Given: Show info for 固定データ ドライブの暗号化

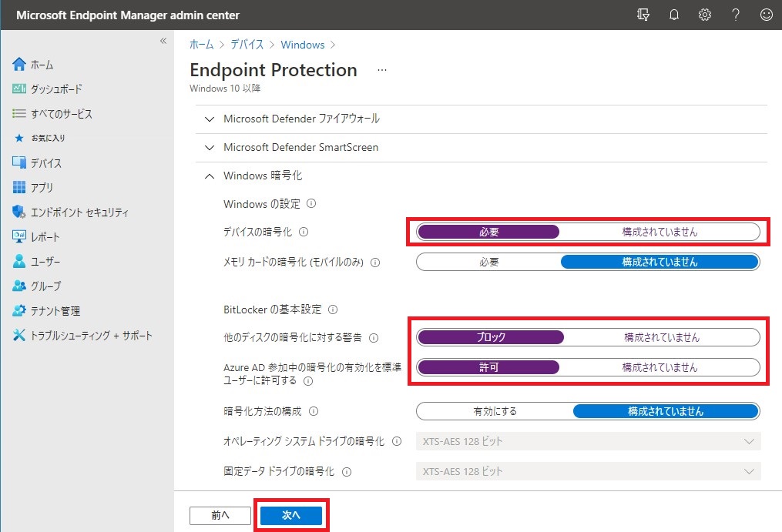Looking at the screenshot, I should 347,472.
